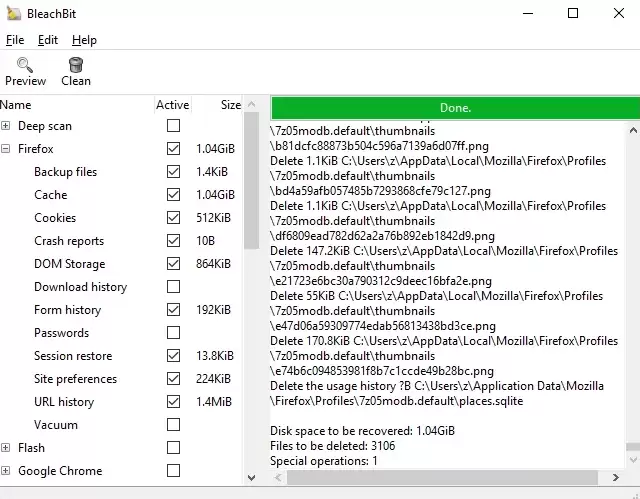Image resolution: width=640 pixels, height=499 pixels.
Task: Minimize the BleachBit window
Action: tap(528, 13)
